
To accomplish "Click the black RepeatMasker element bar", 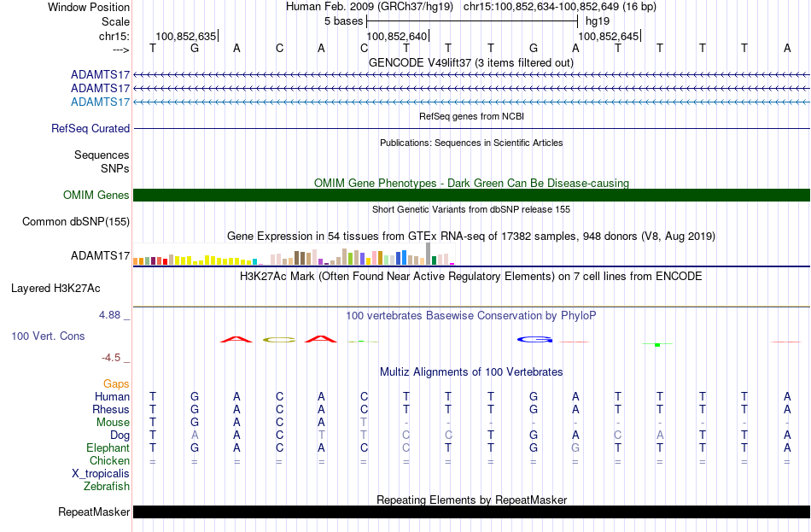I will coord(471,512).
